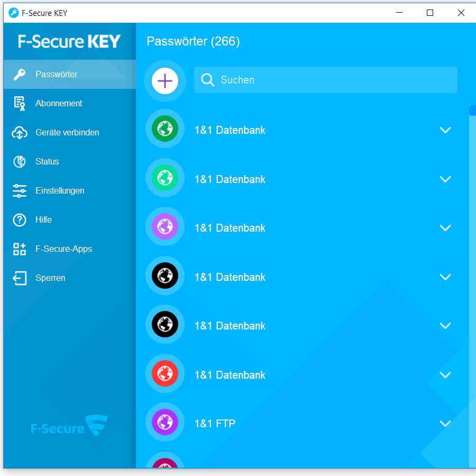Open Einstellungen
Image resolution: width=476 pixels, height=476 pixels.
tap(69, 190)
